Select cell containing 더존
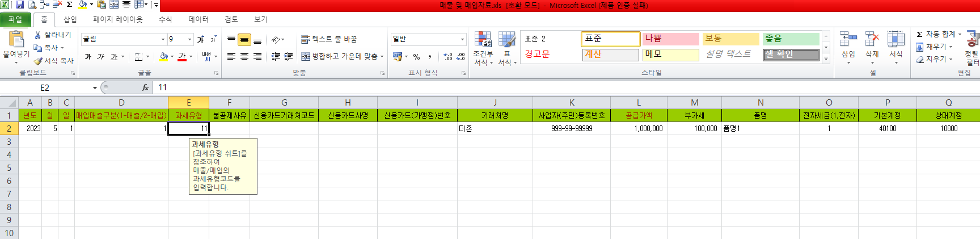980x239 pixels. (x=495, y=129)
